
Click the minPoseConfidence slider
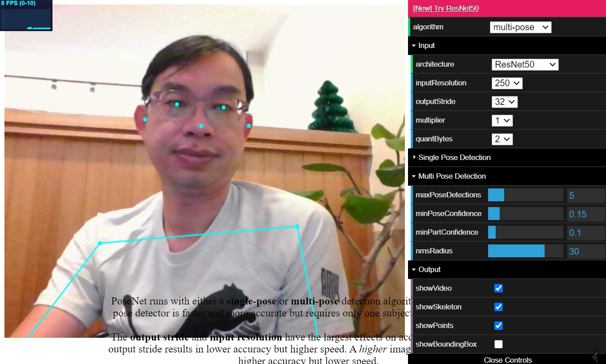(525, 214)
